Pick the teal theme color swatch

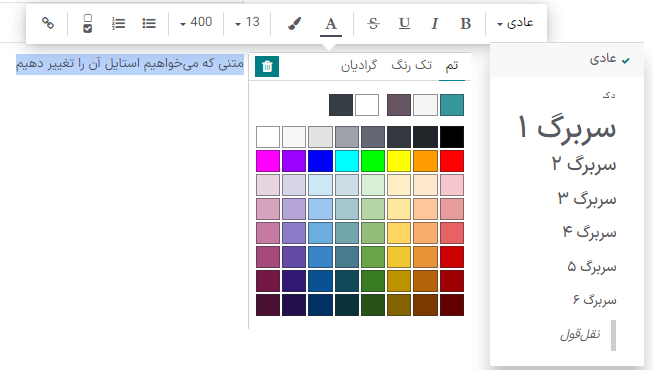[x=452, y=105]
